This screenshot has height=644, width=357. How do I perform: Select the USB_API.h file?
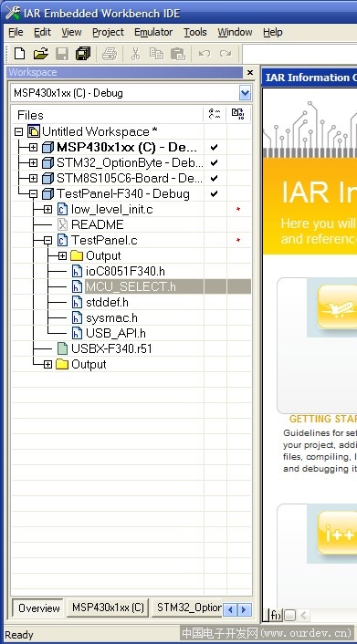click(x=116, y=333)
